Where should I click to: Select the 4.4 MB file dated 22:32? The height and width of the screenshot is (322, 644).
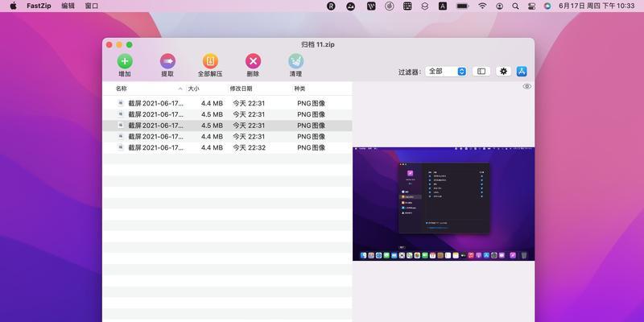coord(227,148)
